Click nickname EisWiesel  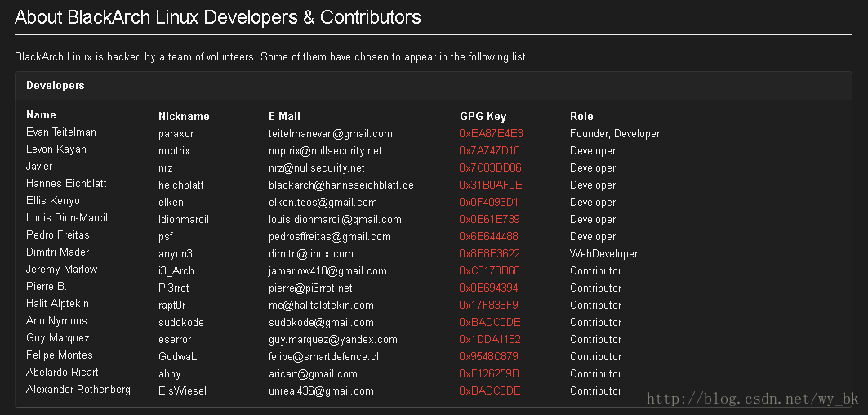tap(182, 391)
